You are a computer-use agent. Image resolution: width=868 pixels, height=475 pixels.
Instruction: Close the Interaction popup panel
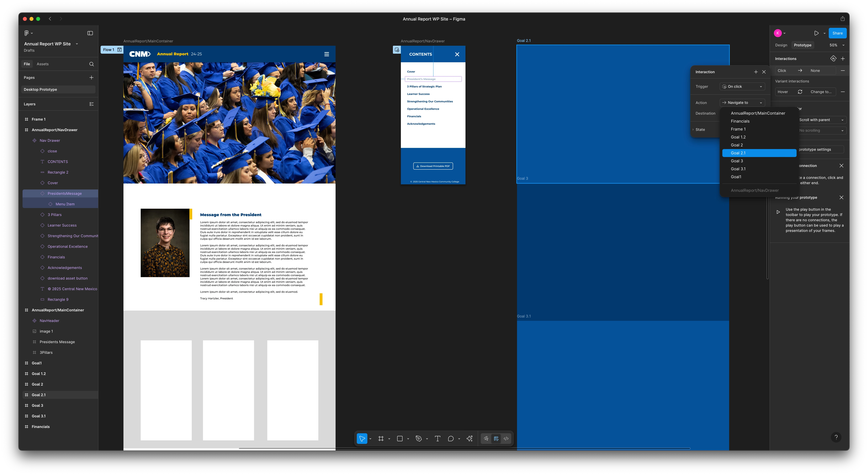point(764,72)
